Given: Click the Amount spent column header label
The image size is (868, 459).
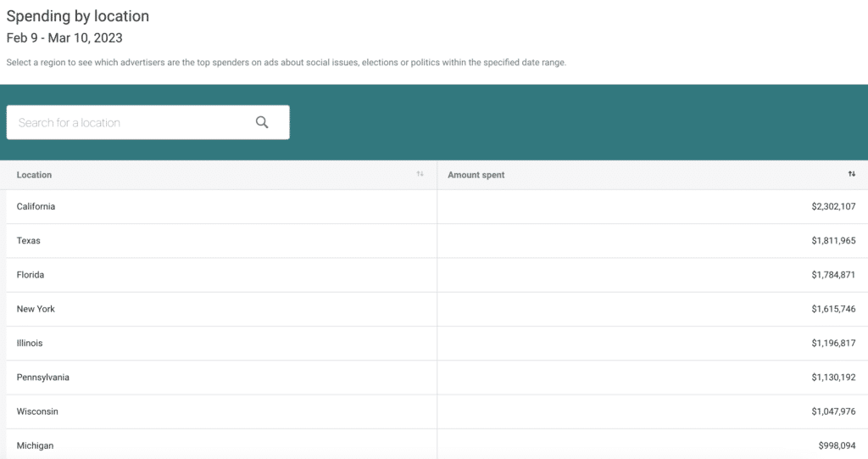Looking at the screenshot, I should click(x=476, y=175).
